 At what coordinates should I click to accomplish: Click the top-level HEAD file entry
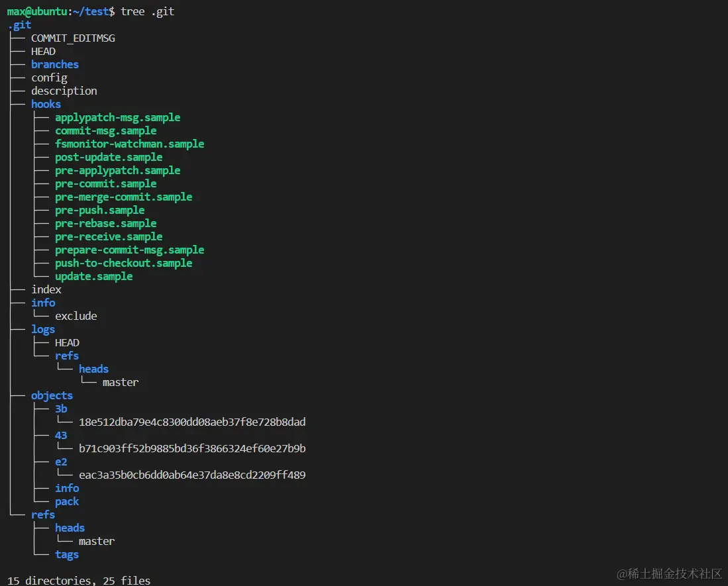click(x=43, y=52)
